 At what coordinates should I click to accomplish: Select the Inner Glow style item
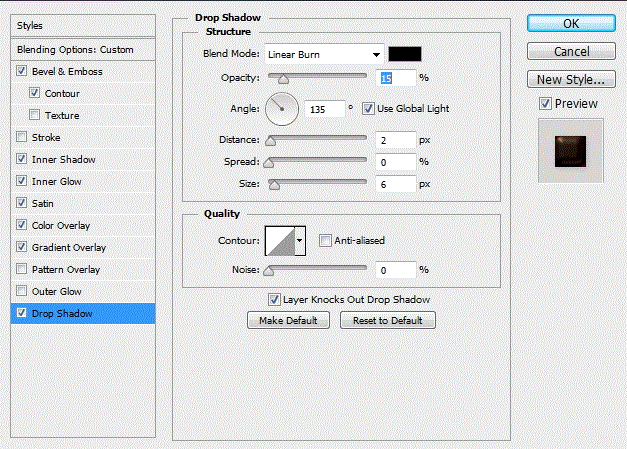pos(57,182)
